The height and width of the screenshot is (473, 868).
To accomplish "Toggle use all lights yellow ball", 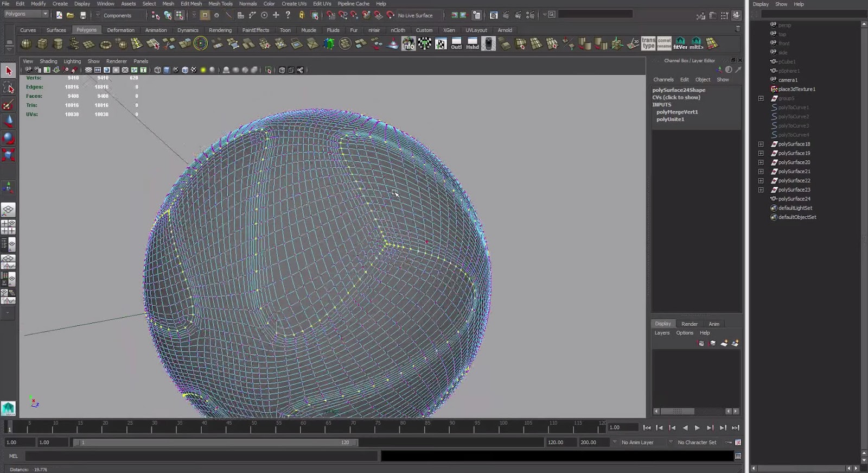I will click(x=203, y=70).
